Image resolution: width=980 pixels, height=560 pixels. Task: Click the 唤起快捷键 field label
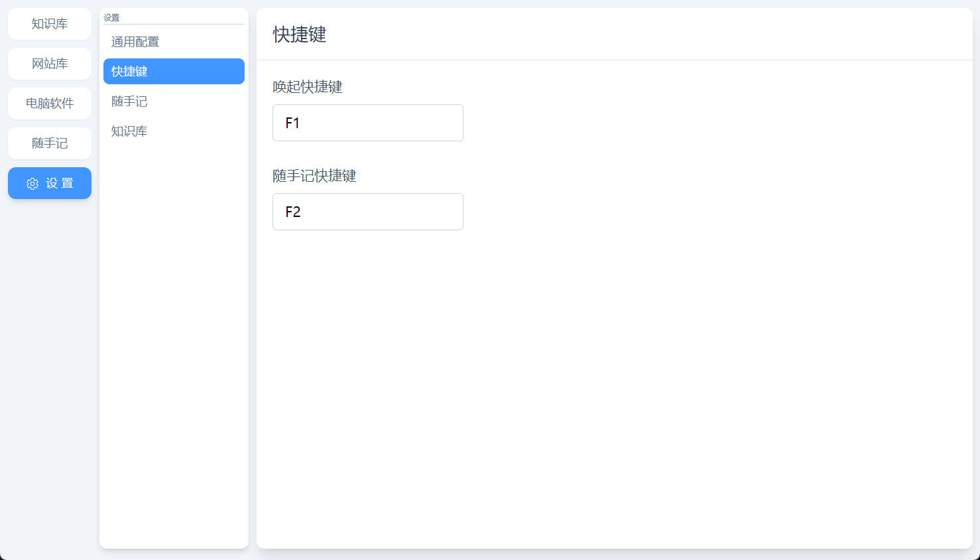[x=308, y=87]
